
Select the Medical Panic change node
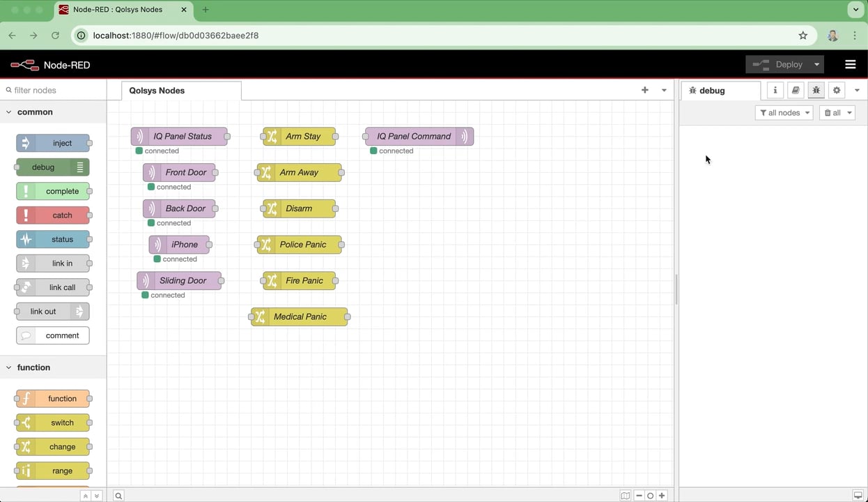(300, 317)
